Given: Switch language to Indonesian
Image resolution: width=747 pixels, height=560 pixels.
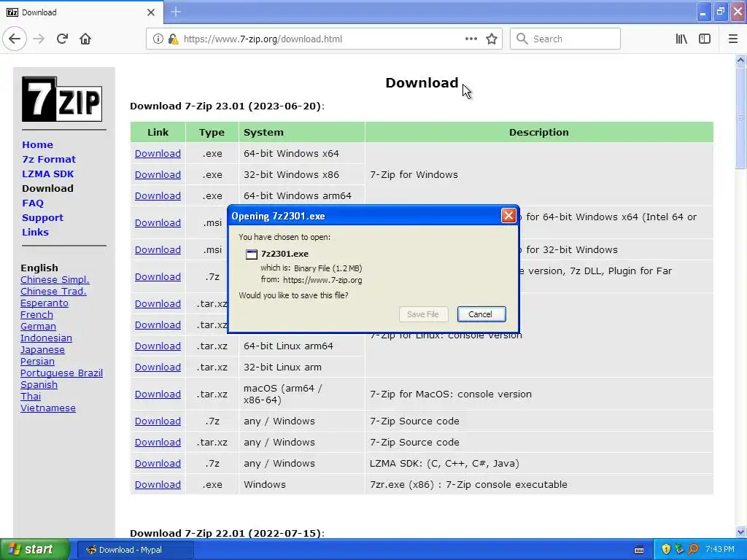Looking at the screenshot, I should (x=46, y=338).
